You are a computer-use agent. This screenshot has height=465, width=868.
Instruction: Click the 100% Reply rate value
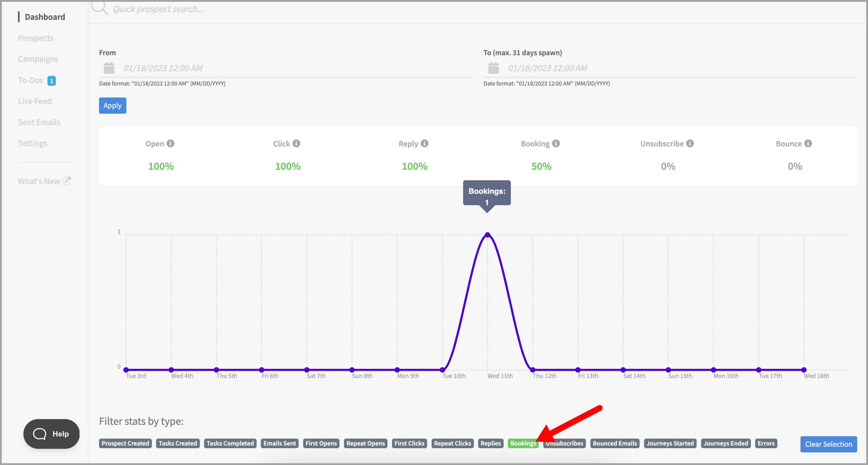(414, 166)
